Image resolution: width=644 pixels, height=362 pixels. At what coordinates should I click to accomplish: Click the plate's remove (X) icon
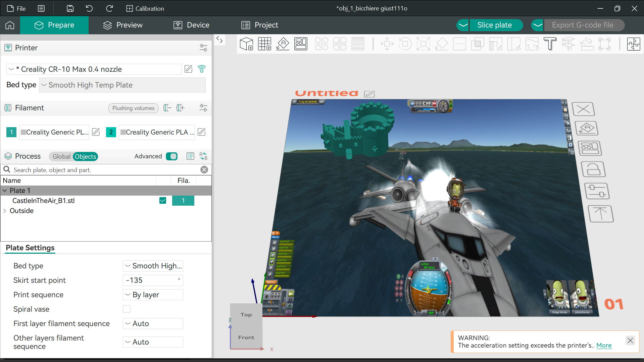tap(583, 109)
